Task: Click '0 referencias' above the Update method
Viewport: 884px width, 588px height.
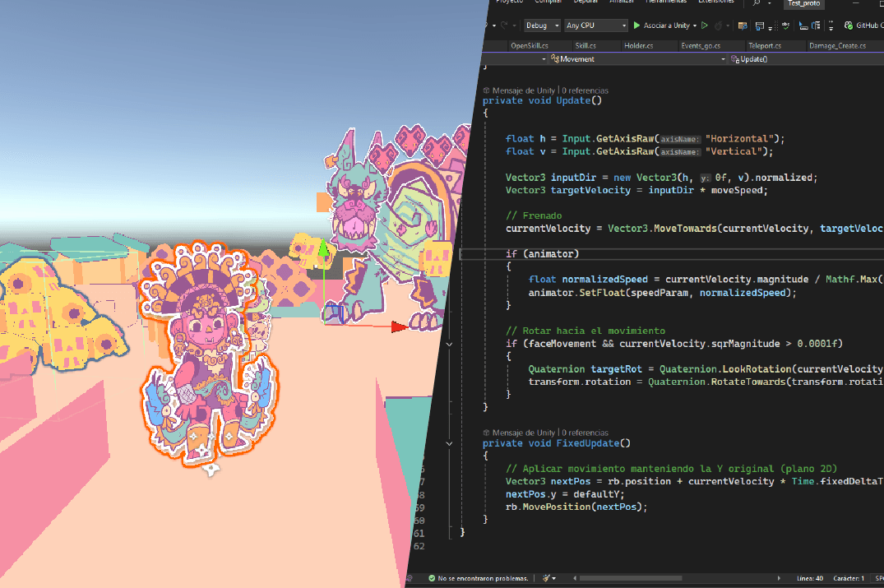Action: point(585,90)
